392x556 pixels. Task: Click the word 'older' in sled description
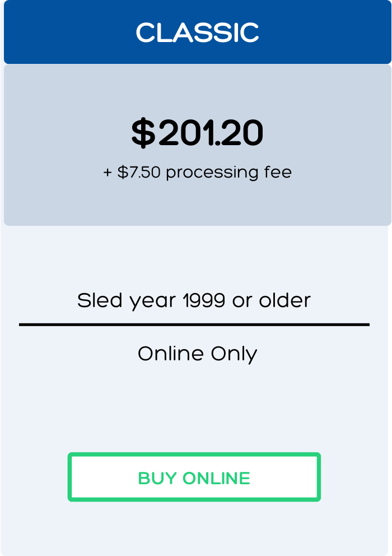pos(285,300)
